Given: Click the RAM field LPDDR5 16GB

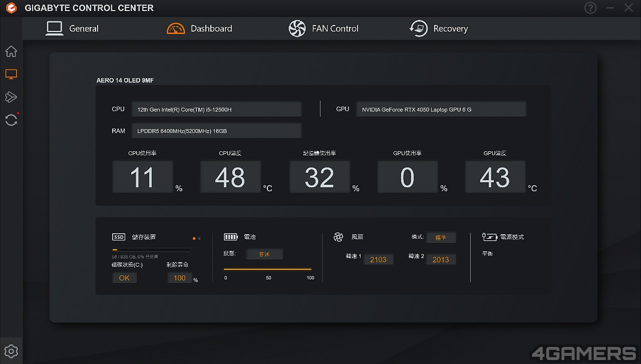Looking at the screenshot, I should [216, 131].
